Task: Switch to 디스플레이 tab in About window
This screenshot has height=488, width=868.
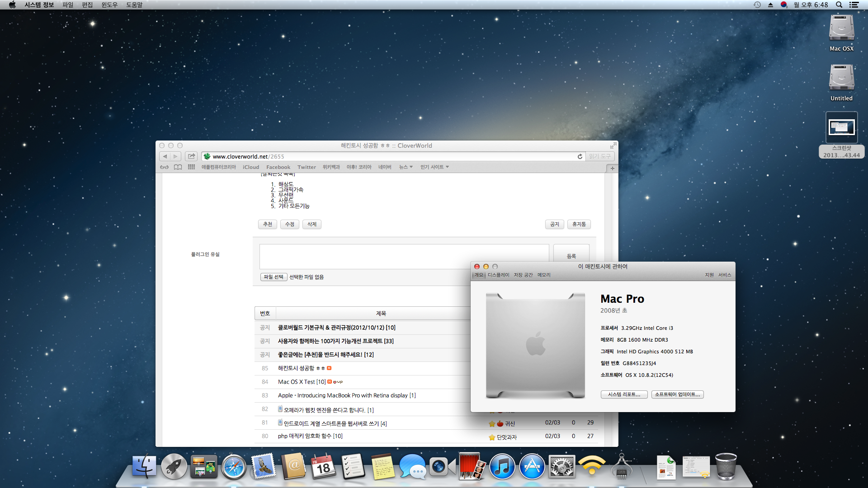Action: point(498,275)
